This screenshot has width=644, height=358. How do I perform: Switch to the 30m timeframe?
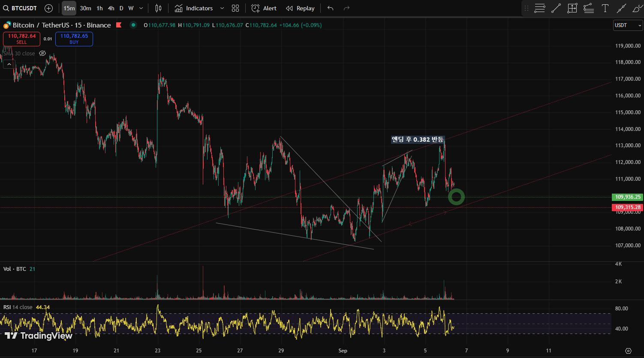(85, 8)
